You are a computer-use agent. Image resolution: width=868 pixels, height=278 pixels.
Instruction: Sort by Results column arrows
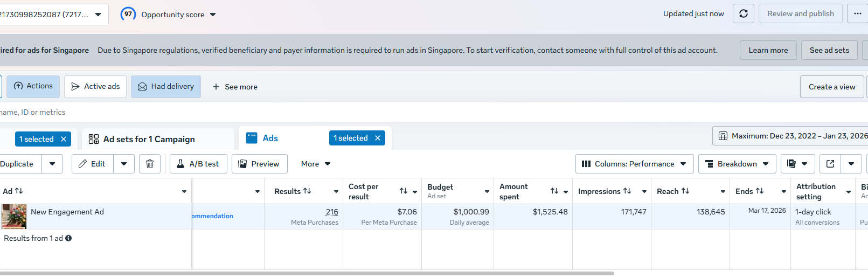point(307,191)
